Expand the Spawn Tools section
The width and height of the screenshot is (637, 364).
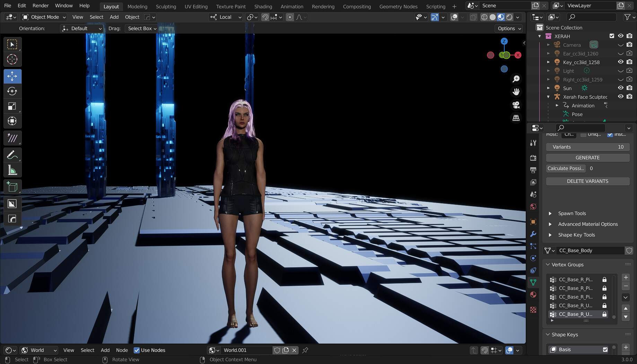(572, 213)
